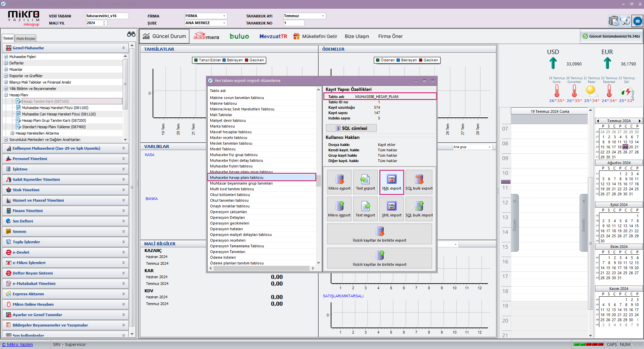Viewport: 644px width, 349px height.
Task: Open akademikro logo link
Action: point(206,36)
